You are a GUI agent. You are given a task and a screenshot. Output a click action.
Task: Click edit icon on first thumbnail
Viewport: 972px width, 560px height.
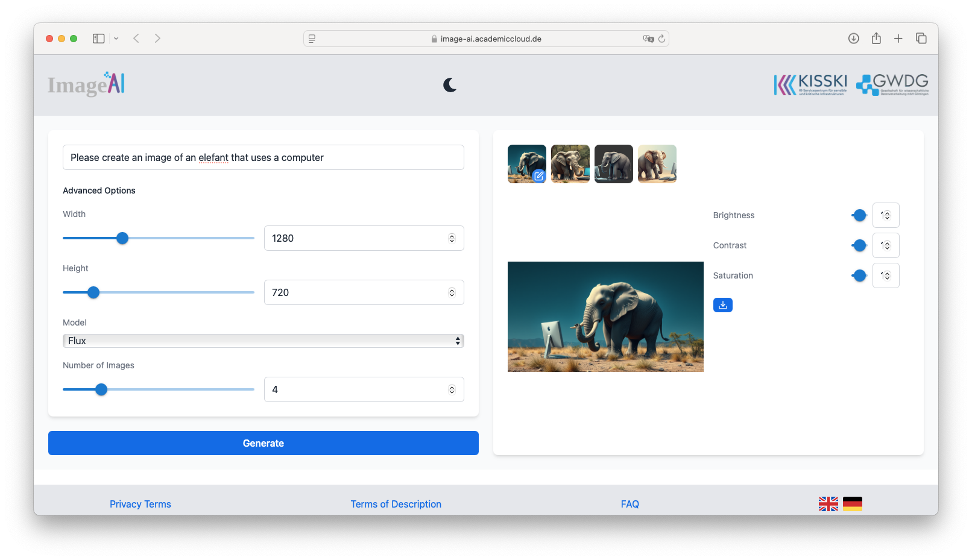(538, 176)
